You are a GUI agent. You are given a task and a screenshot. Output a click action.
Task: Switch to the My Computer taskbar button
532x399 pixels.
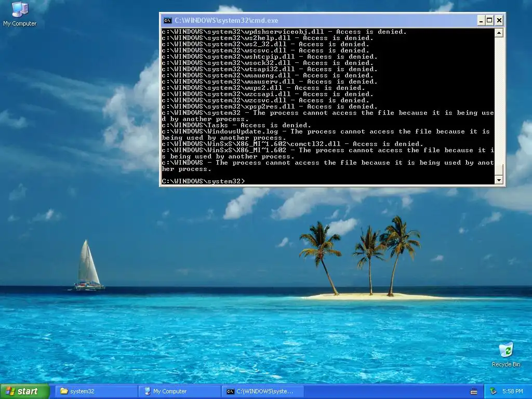(x=179, y=391)
